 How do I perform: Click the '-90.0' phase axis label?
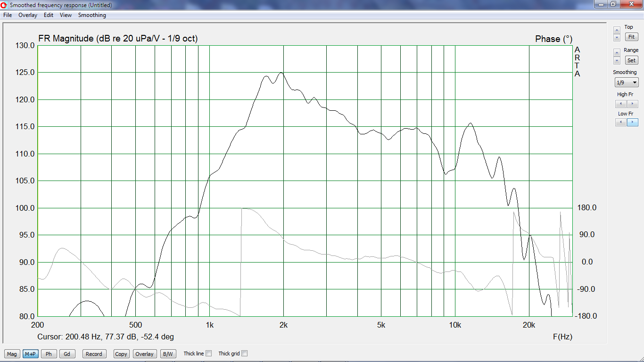[x=586, y=289]
